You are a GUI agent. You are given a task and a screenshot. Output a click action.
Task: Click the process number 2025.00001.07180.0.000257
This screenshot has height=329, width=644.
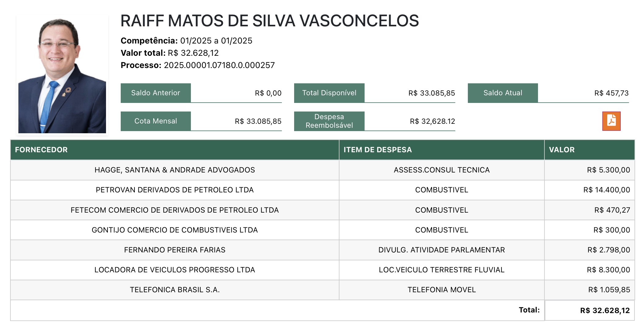click(x=219, y=65)
